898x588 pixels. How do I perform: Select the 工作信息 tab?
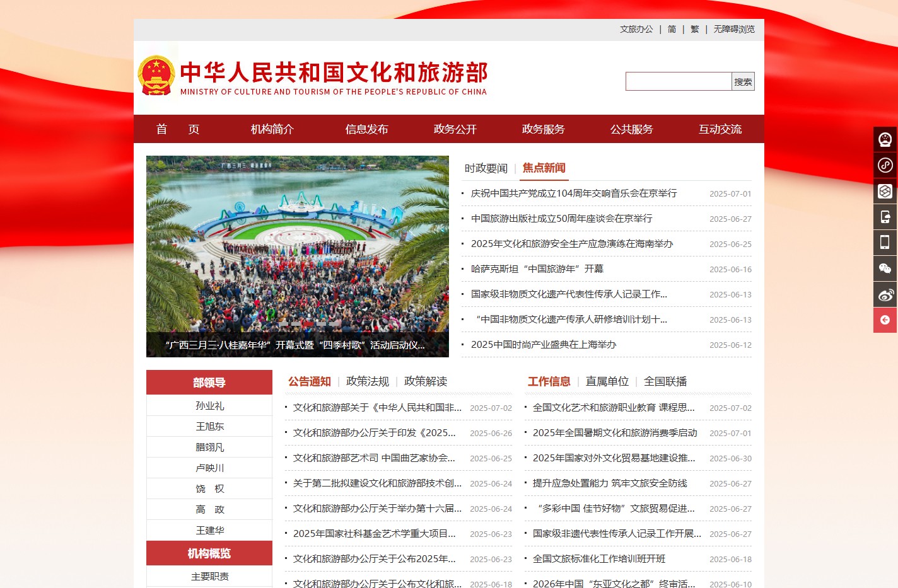coord(549,381)
